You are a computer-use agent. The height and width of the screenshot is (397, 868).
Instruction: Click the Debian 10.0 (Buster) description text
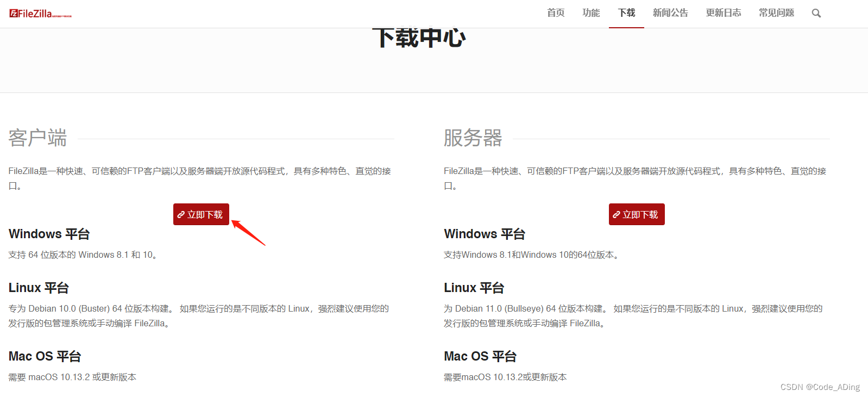(x=199, y=316)
